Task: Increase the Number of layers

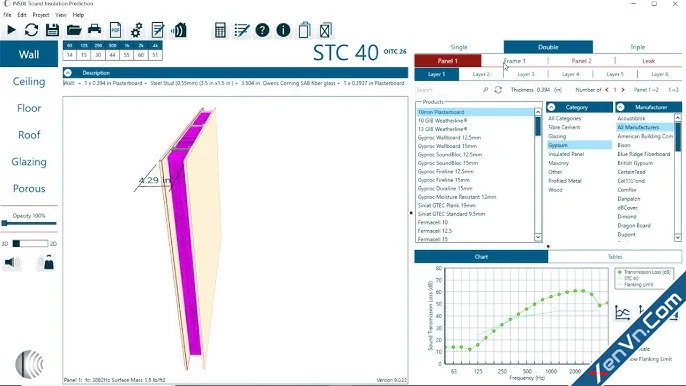Action: tap(623, 90)
